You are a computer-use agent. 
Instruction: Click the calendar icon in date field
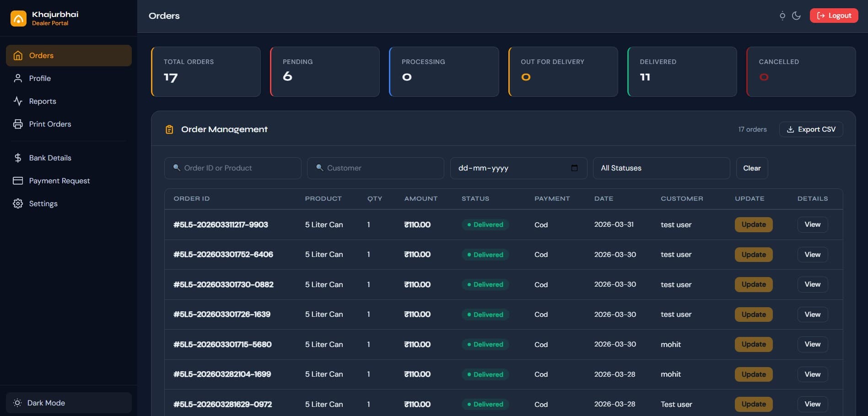tap(574, 168)
